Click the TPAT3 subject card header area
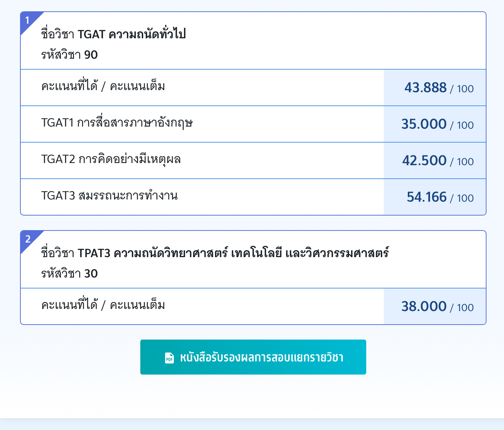 coord(253,260)
